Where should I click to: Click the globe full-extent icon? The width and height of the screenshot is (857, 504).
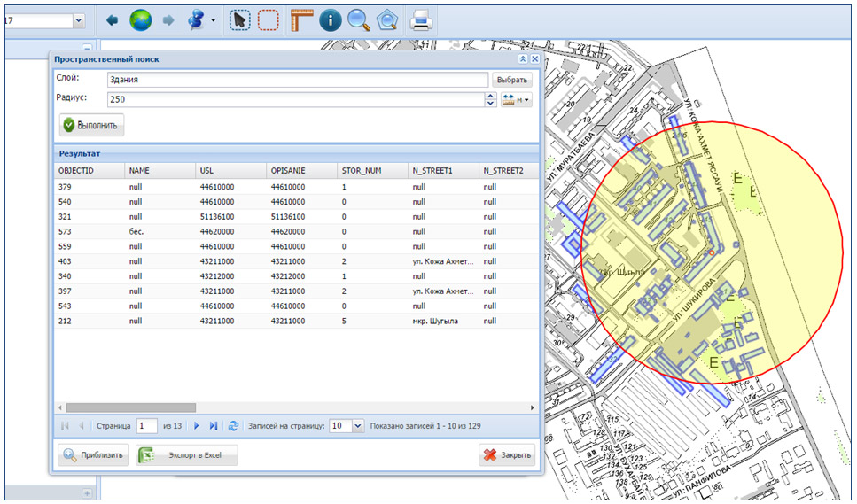(140, 20)
